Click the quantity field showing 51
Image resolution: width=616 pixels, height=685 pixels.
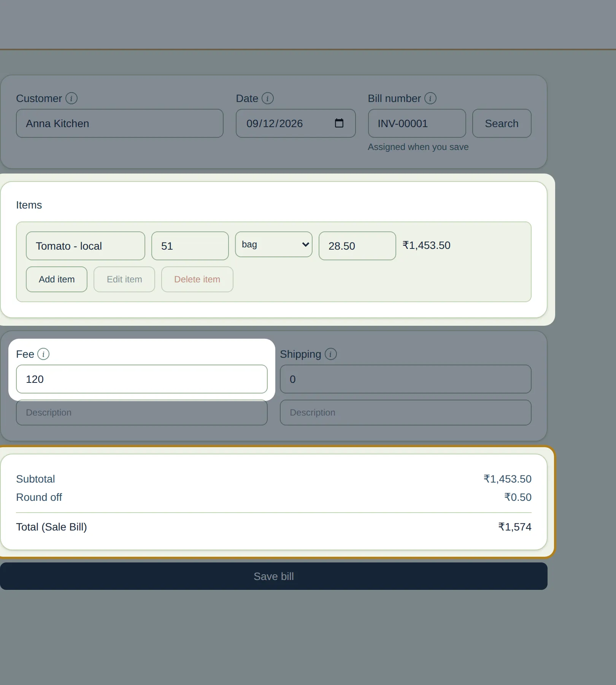[190, 246]
